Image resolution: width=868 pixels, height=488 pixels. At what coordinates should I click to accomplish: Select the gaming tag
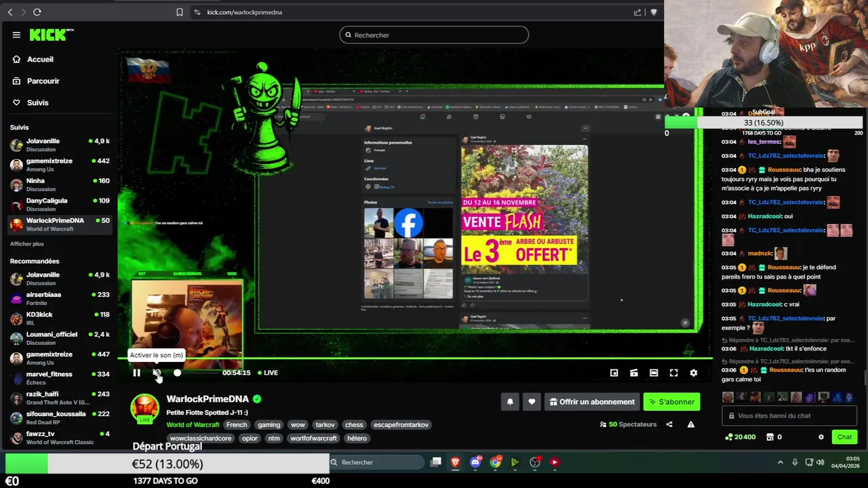[x=269, y=425]
